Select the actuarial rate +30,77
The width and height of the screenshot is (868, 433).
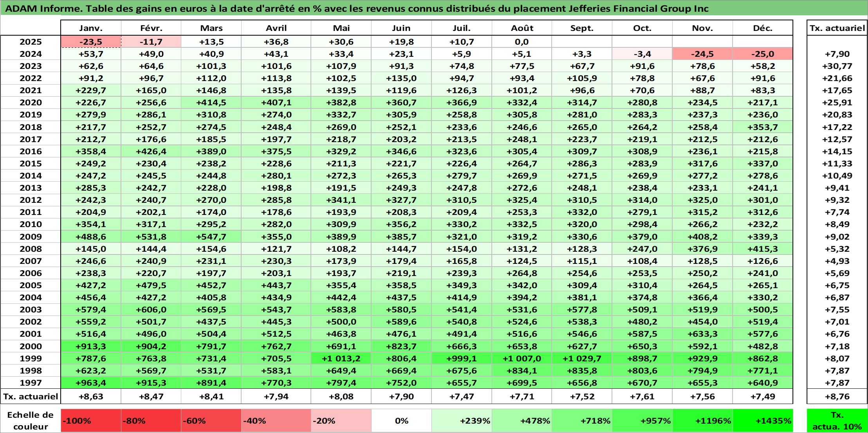point(837,66)
